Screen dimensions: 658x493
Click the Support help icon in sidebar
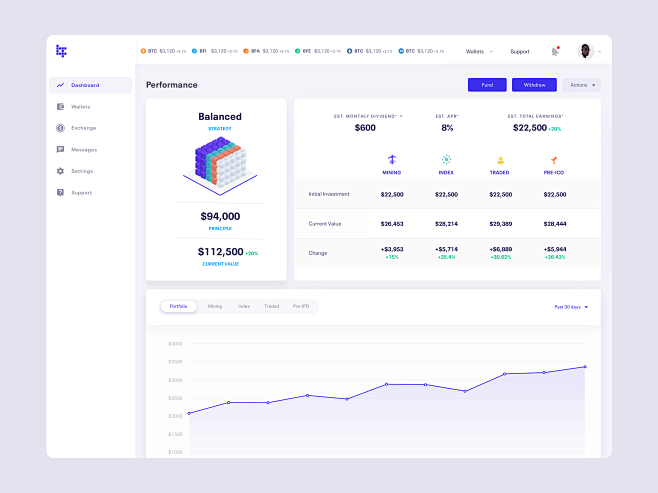tap(61, 193)
